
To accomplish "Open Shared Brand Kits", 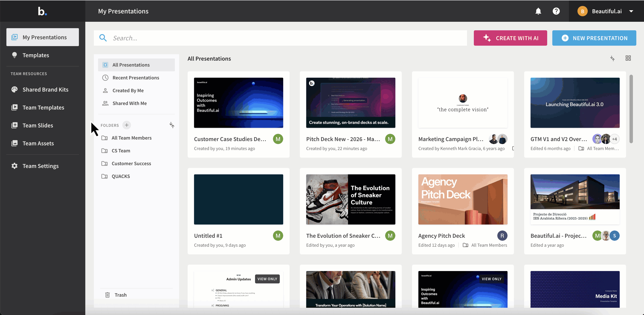I will tap(42, 90).
